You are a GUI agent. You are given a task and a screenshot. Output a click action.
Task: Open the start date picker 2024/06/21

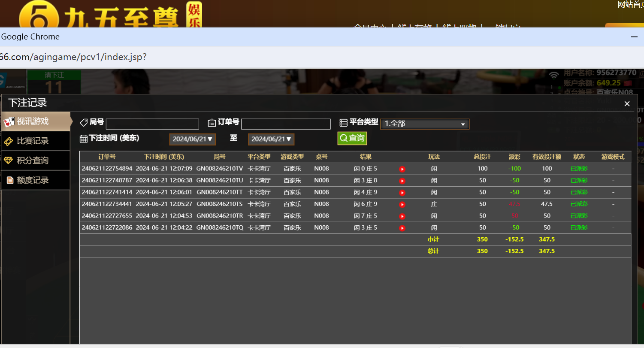point(192,139)
